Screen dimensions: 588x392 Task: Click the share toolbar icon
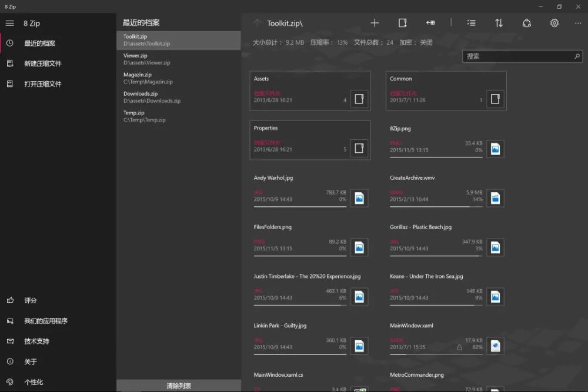pos(526,24)
